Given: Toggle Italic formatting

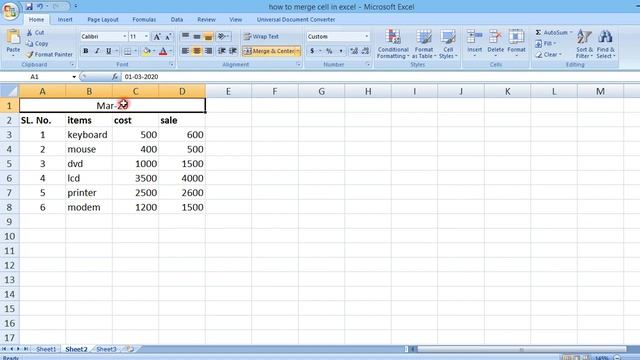Looking at the screenshot, I should [x=97, y=51].
